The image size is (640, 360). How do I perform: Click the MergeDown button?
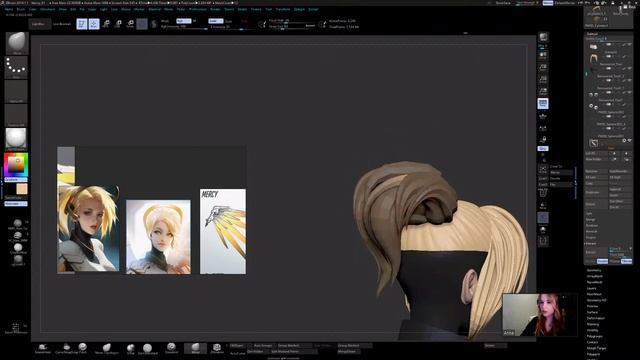coord(348,351)
